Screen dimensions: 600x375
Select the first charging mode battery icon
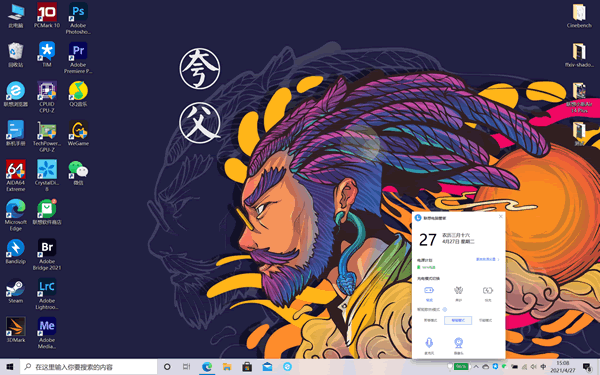point(429,290)
